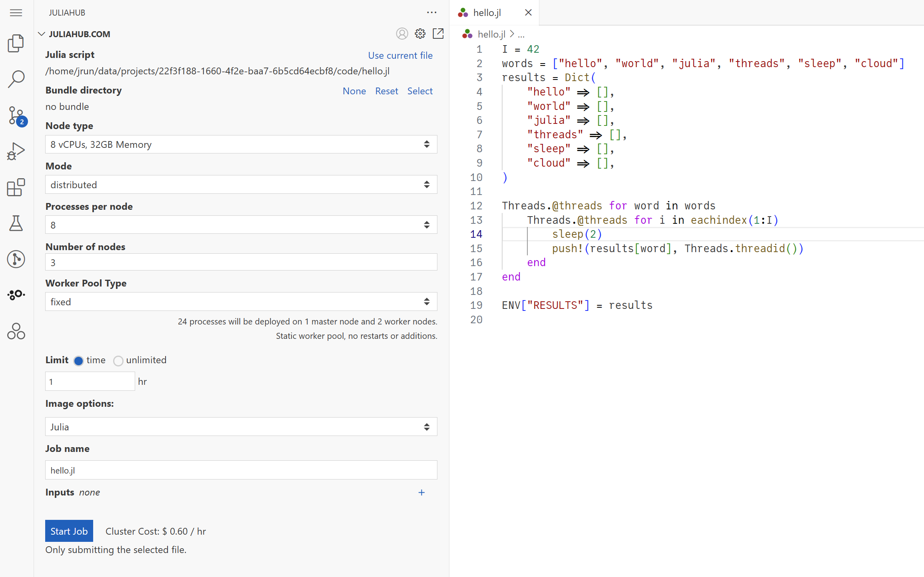Click the sleep(2) code on line 14
924x577 pixels.
[x=577, y=234]
